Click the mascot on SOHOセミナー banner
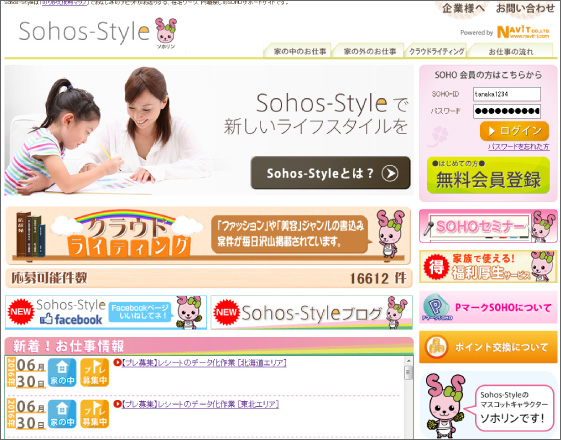 (x=543, y=226)
